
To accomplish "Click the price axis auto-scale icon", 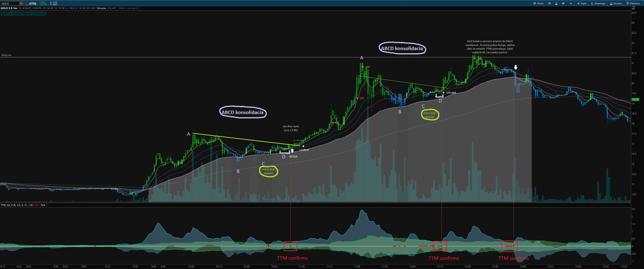I will tap(633, 8).
